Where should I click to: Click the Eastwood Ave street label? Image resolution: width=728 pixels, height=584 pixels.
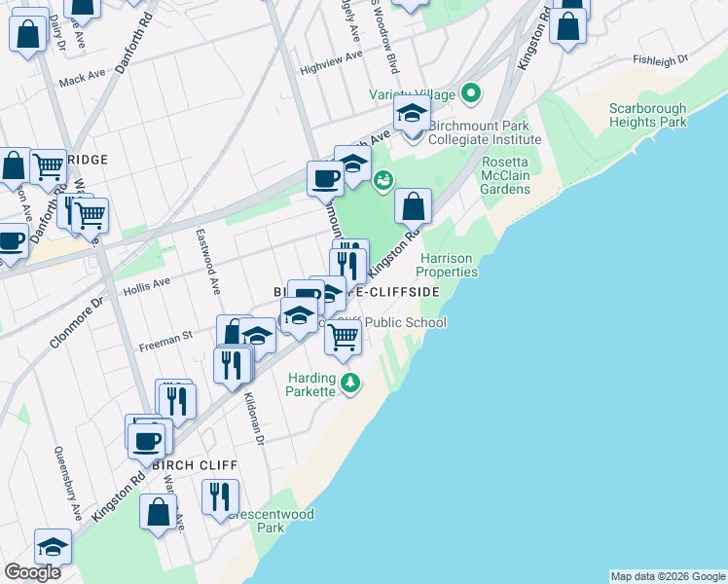(207, 262)
